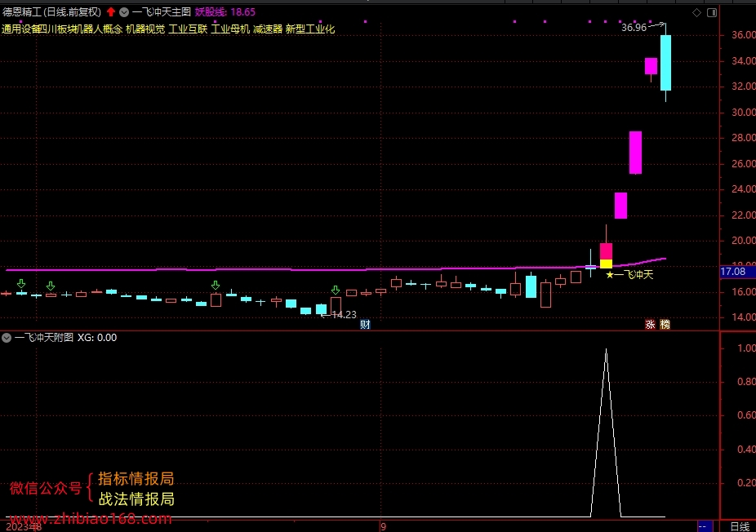Click the blue "--" button beside 日线
756x532 pixels.
tap(705, 527)
